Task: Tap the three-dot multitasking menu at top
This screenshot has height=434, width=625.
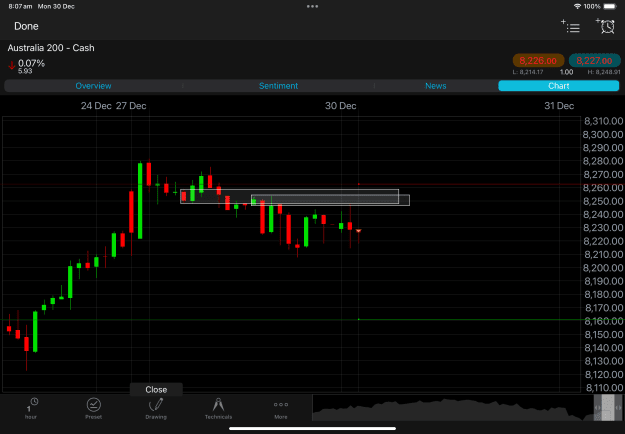Action: pyautogui.click(x=312, y=6)
